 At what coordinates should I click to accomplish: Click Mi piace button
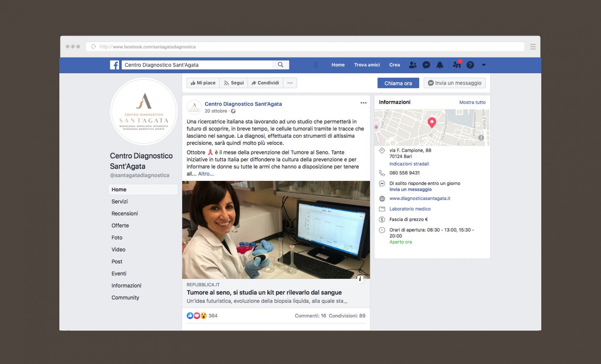coord(203,83)
